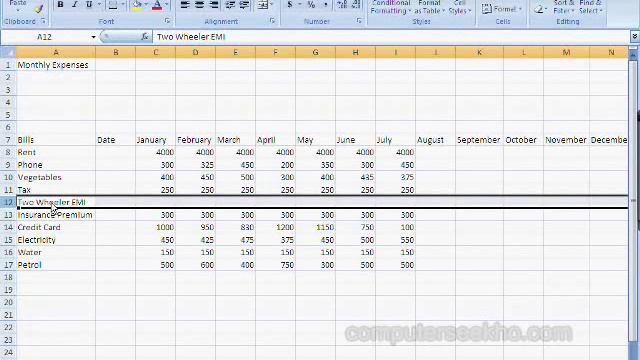
Task: Expand the formula bar
Action: click(635, 37)
